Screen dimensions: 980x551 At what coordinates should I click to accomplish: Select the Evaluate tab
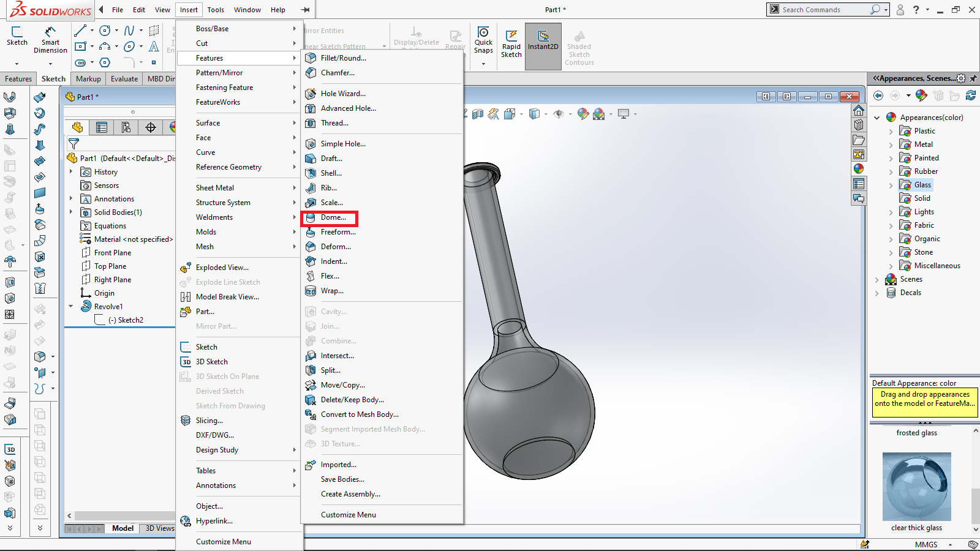pos(124,79)
